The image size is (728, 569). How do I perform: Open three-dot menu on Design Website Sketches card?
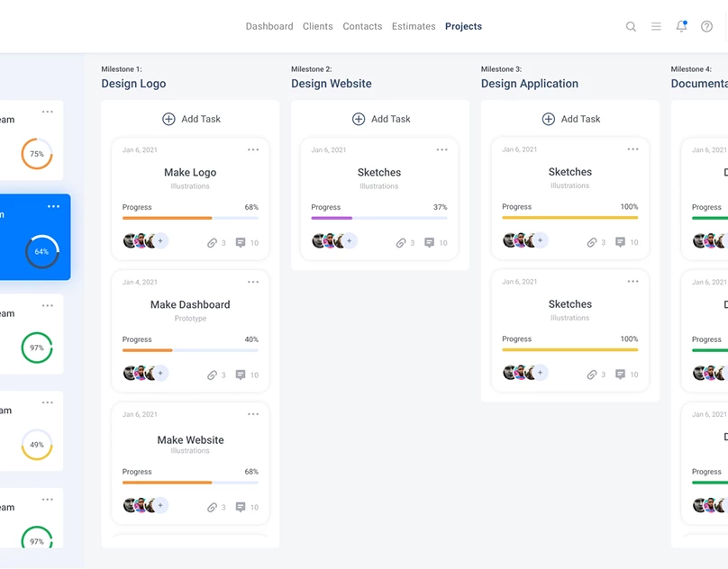(x=441, y=149)
